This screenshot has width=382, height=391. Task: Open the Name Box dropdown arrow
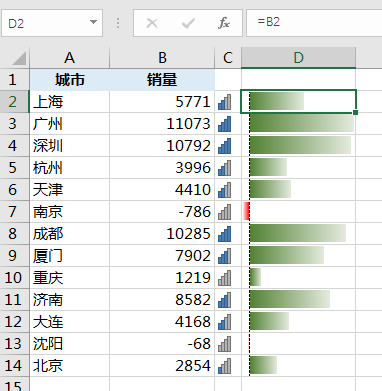tap(93, 22)
